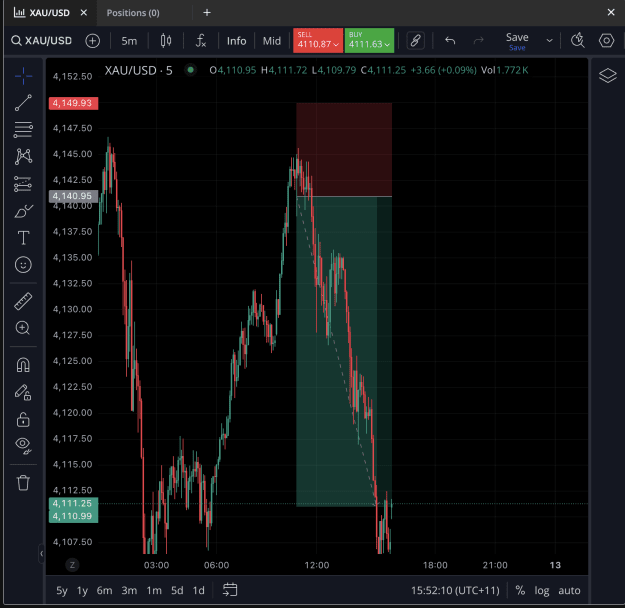625x608 pixels.
Task: Toggle stay in drawing mode
Action: click(23, 392)
